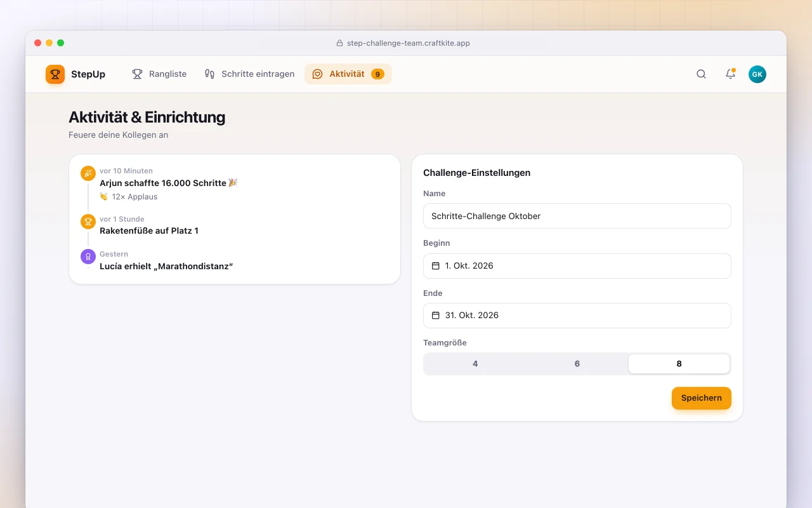Image resolution: width=812 pixels, height=508 pixels.
Task: Focus the challenge Name input field
Action: point(577,216)
